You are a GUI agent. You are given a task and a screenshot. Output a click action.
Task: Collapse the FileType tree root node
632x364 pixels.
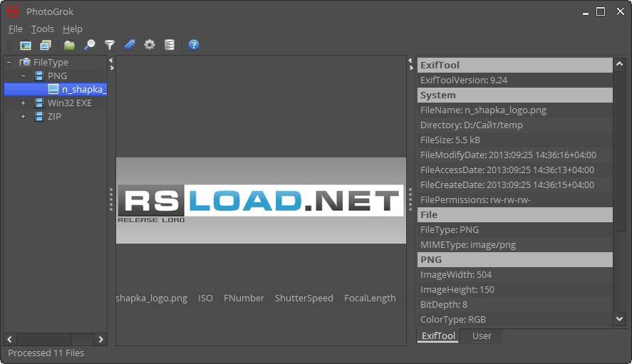point(9,63)
